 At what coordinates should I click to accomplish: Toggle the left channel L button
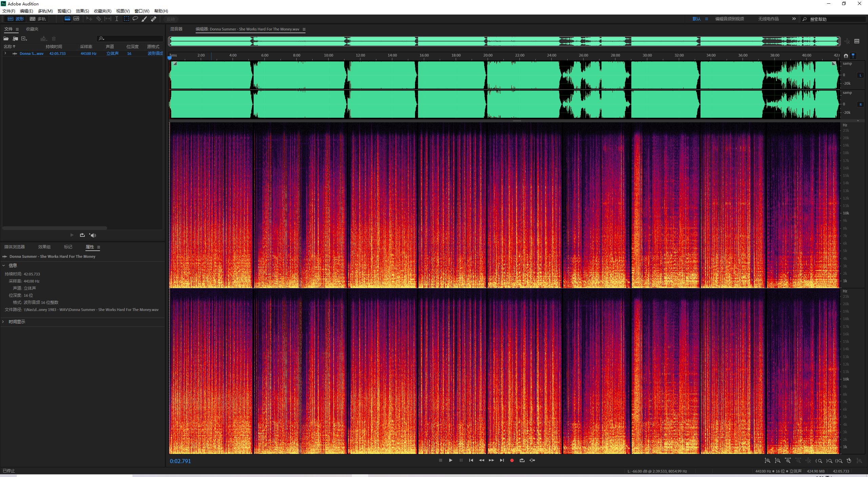(x=860, y=75)
